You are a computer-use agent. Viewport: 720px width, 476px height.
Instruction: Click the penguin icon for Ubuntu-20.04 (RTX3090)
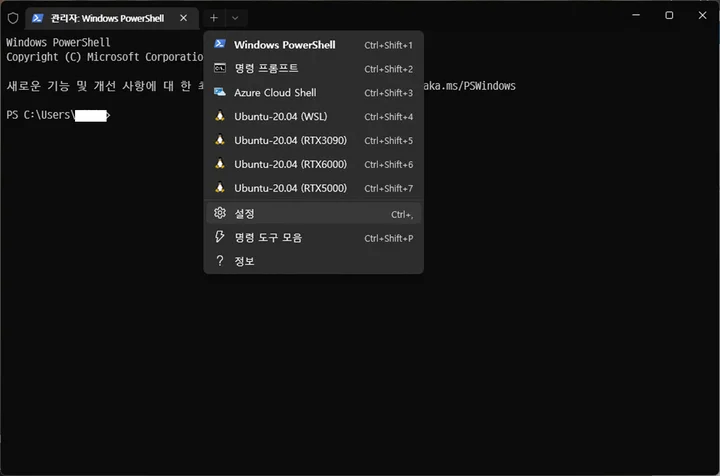tap(220, 140)
